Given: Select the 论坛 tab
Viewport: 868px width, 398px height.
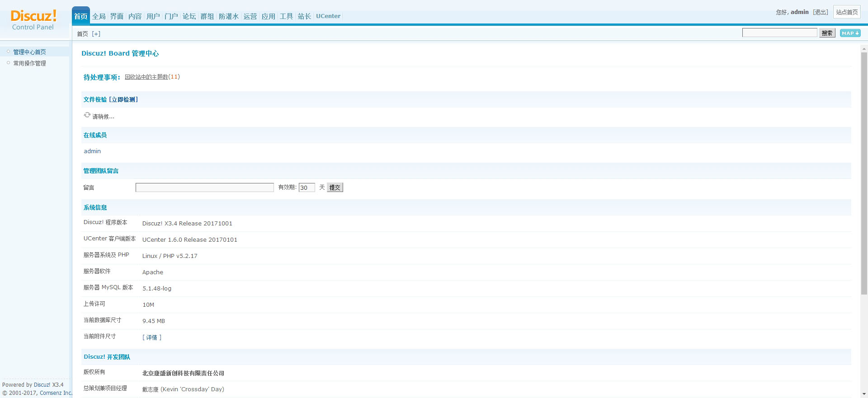Looking at the screenshot, I should coord(189,16).
